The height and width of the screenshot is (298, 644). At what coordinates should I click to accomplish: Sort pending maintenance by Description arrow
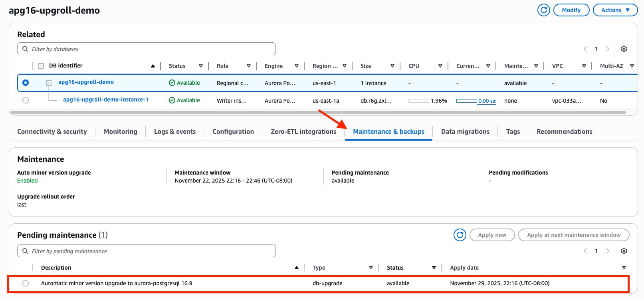tap(296, 268)
